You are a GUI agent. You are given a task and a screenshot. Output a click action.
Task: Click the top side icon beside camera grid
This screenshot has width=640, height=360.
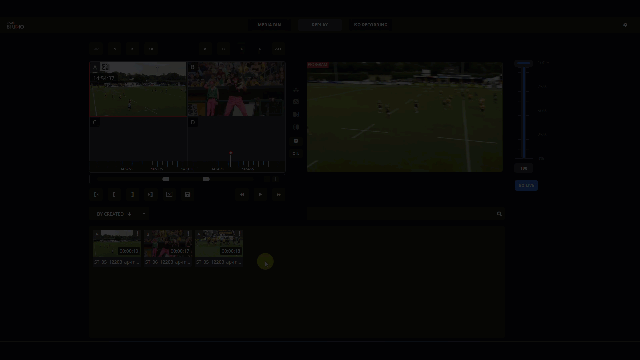click(296, 90)
